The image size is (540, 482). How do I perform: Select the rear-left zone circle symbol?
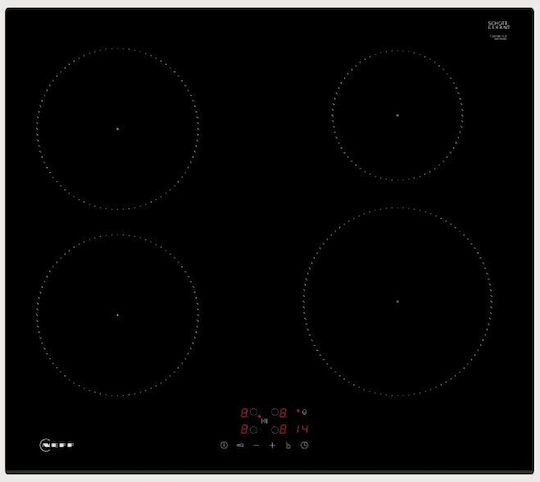pyautogui.click(x=254, y=412)
